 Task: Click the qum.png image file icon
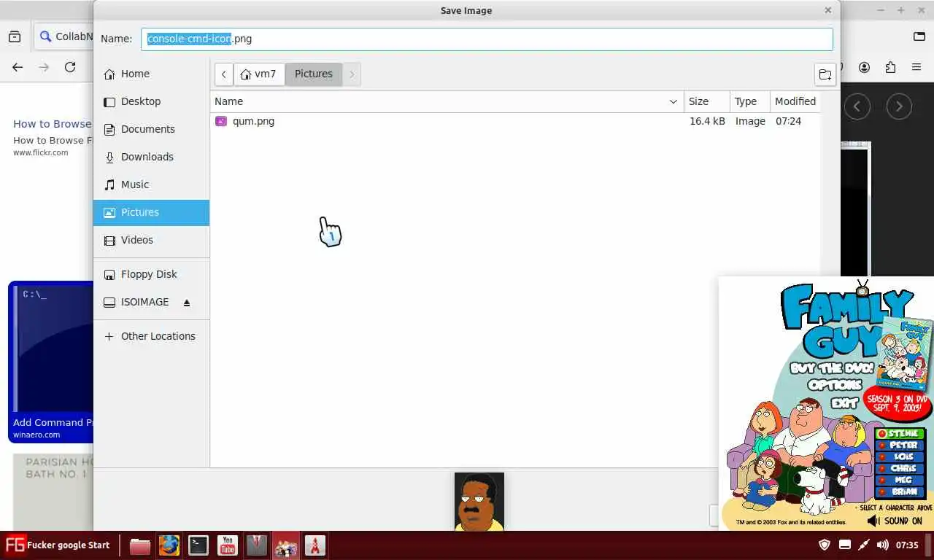pos(221,121)
